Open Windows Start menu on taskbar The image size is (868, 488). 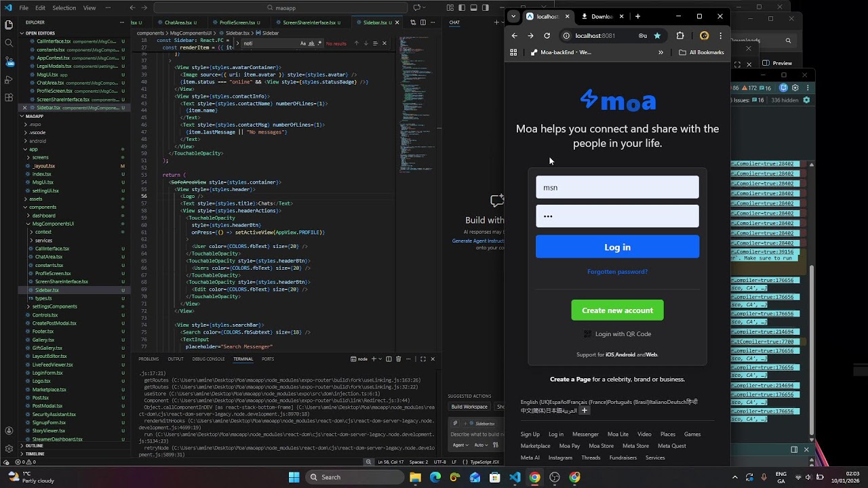coord(294,477)
